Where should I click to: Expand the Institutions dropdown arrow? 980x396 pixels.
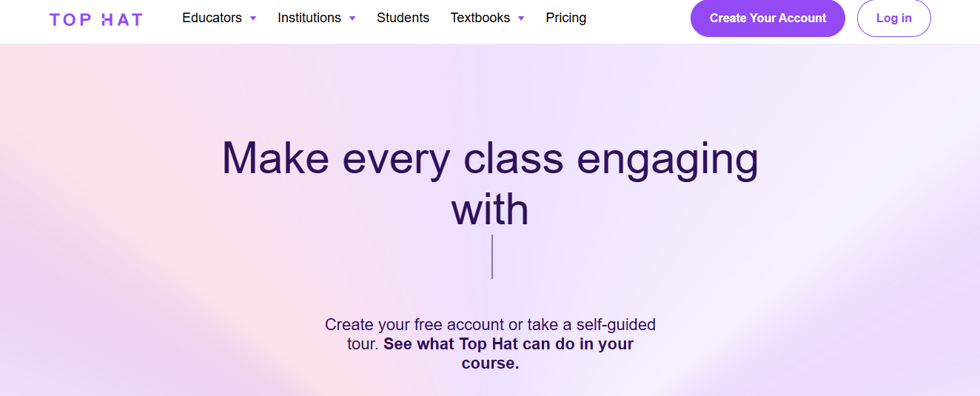[352, 19]
